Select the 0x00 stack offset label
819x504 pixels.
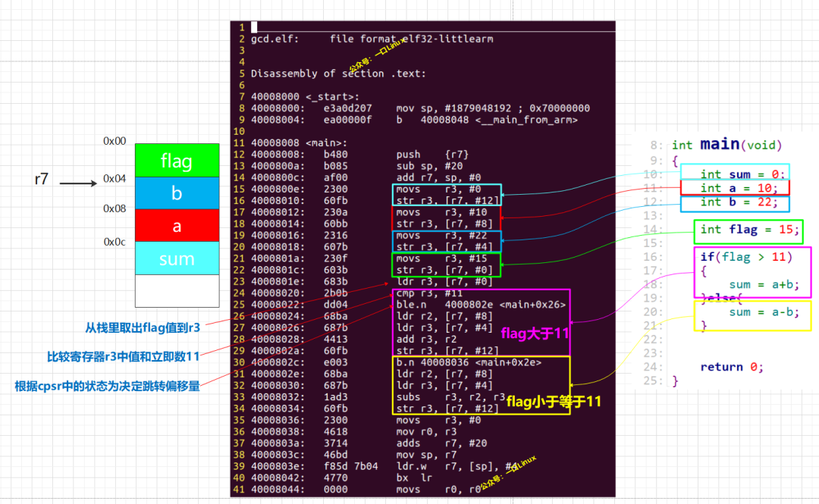point(115,141)
